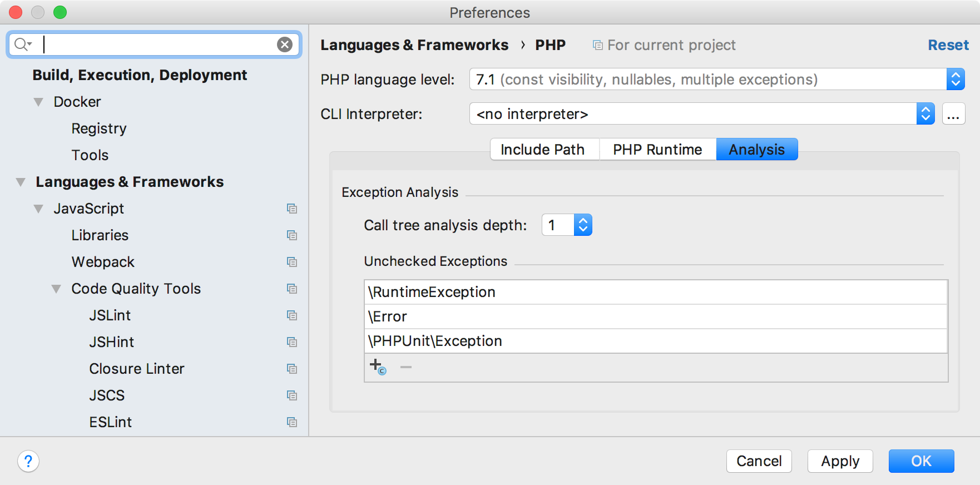Click the remove exception minus icon
The width and height of the screenshot is (980, 485).
click(406, 367)
